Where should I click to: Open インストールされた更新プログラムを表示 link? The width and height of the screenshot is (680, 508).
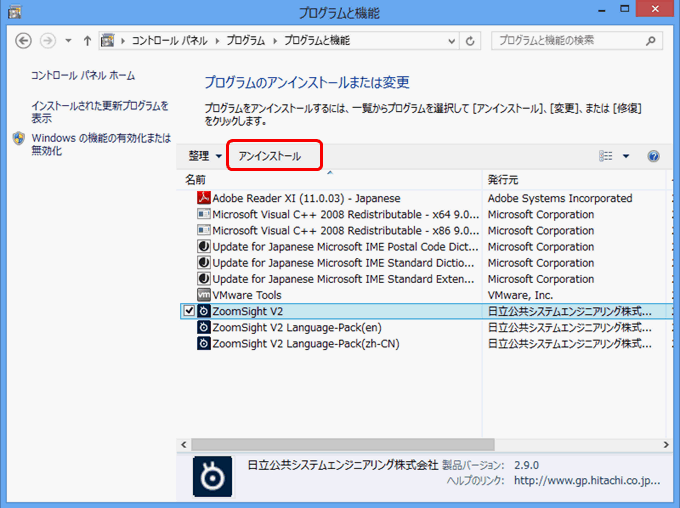tap(100, 112)
